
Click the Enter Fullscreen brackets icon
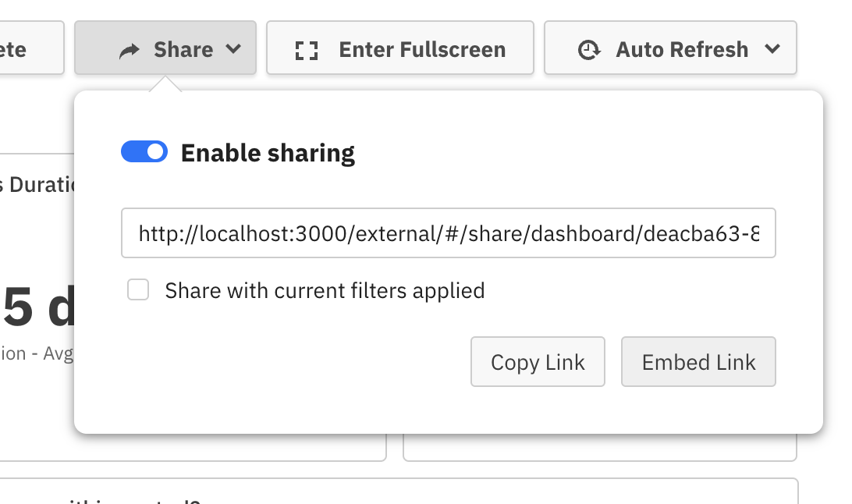307,51
